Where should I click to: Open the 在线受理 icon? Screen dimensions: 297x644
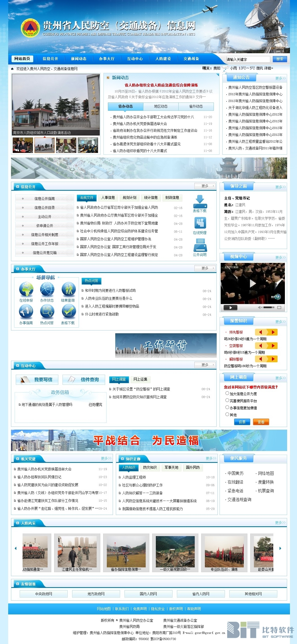click(x=200, y=223)
